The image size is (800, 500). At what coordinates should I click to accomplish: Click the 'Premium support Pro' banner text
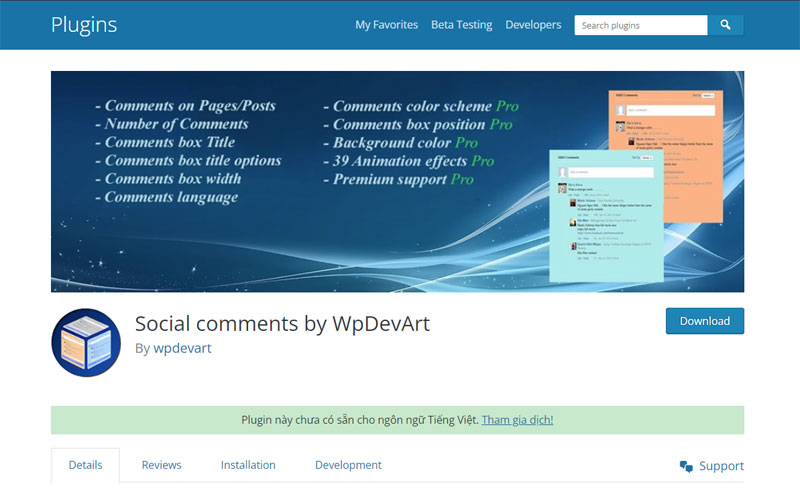coord(398,180)
